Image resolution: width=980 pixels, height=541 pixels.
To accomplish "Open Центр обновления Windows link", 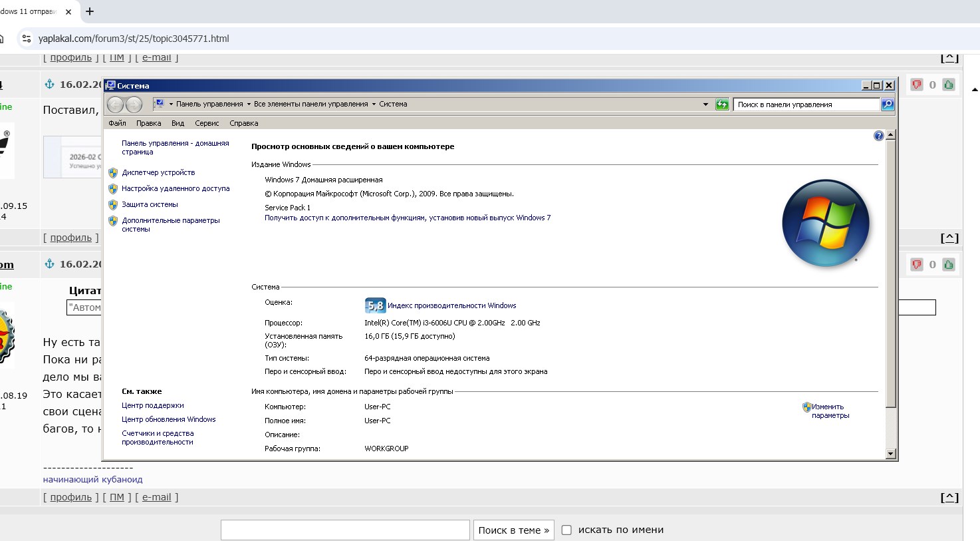I will pos(169,419).
